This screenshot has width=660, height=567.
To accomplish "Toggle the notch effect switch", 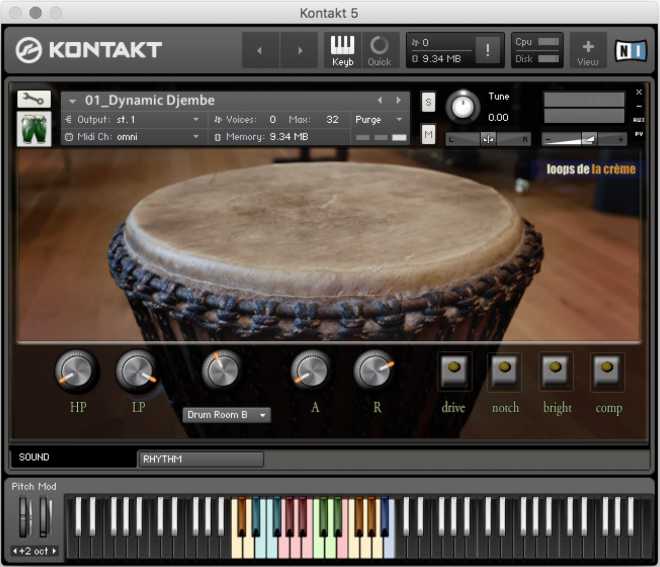I will tap(504, 370).
